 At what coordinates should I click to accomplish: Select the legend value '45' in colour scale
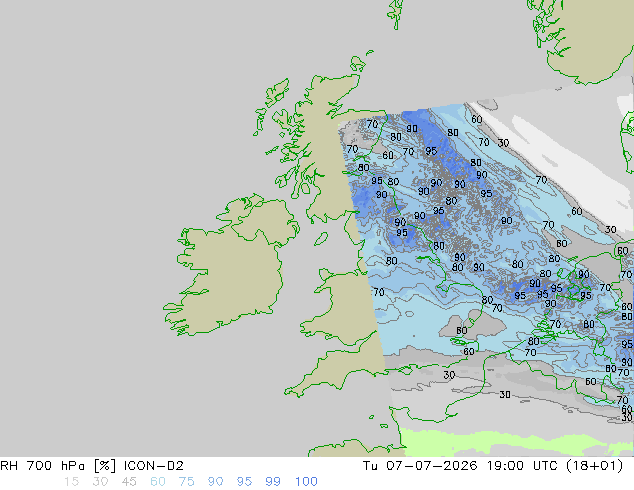(129, 482)
